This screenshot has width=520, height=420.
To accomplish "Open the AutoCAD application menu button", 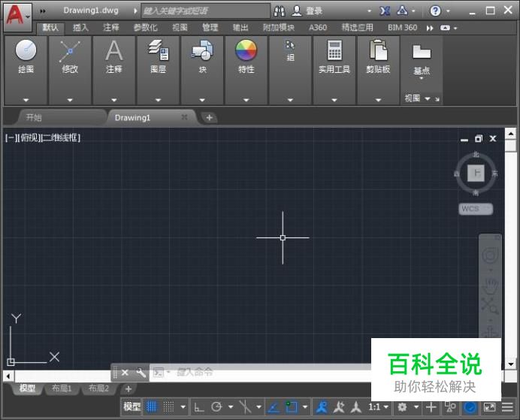I will coord(17,17).
